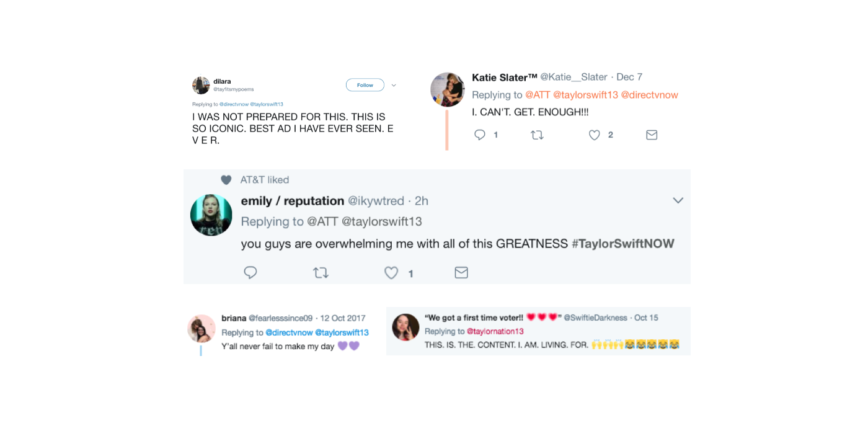Like emily / reputation's tweet
This screenshot has width=868, height=423.
tap(391, 272)
